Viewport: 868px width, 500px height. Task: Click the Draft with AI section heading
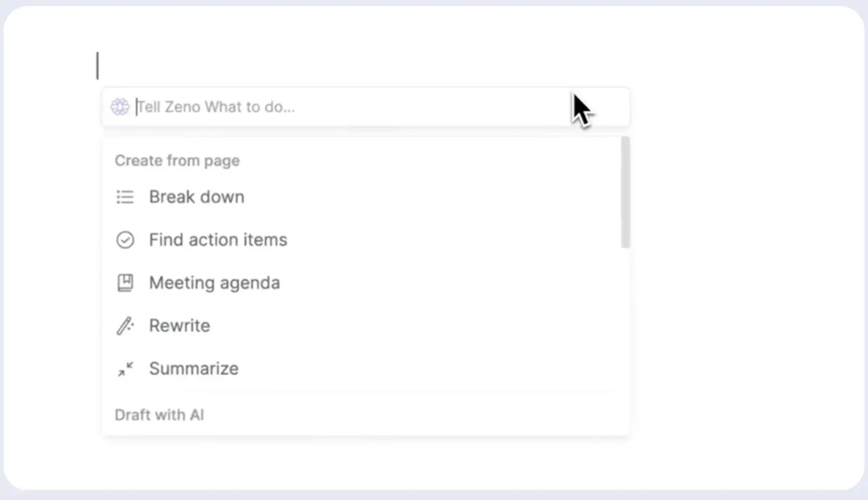159,415
